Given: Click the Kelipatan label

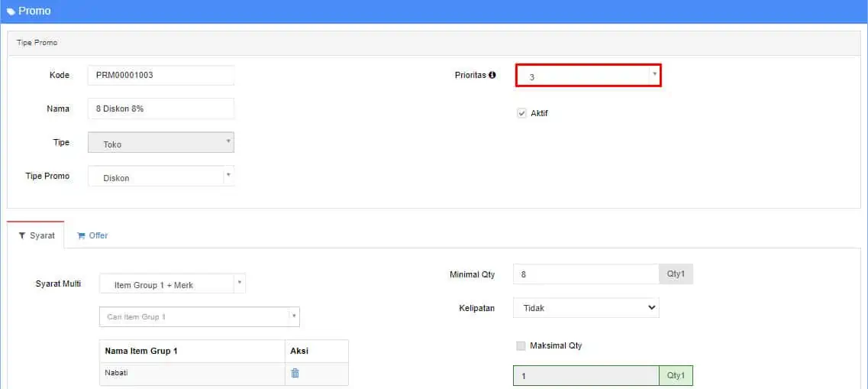Looking at the screenshot, I should pos(476,307).
